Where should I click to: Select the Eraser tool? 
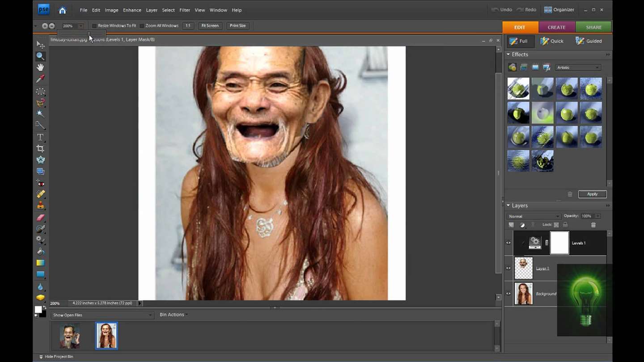pos(40,218)
